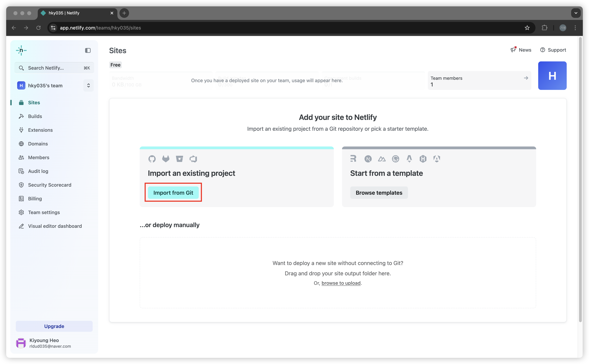Open the hky035's team switcher dropdown
The width and height of the screenshot is (589, 364).
pos(88,85)
